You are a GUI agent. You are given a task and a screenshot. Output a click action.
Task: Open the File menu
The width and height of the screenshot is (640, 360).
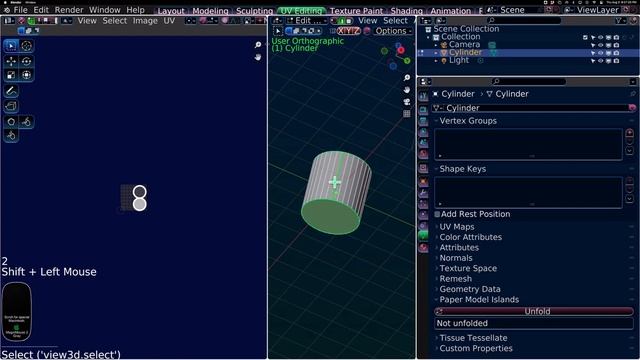[x=20, y=10]
